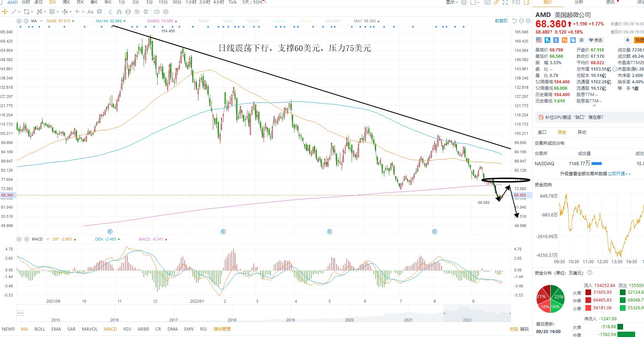Image resolution: width=644 pixels, height=337 pixels.
Task: Add AMD to watchlist via 自选
Action: [x=595, y=40]
